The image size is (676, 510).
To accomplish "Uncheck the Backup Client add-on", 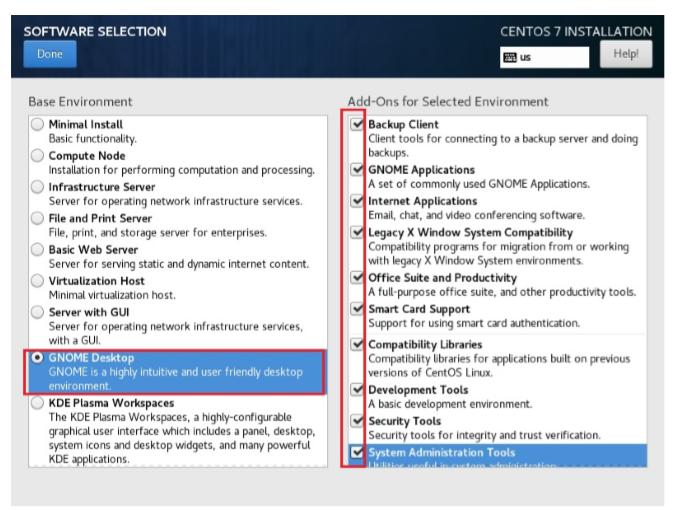I will point(358,125).
